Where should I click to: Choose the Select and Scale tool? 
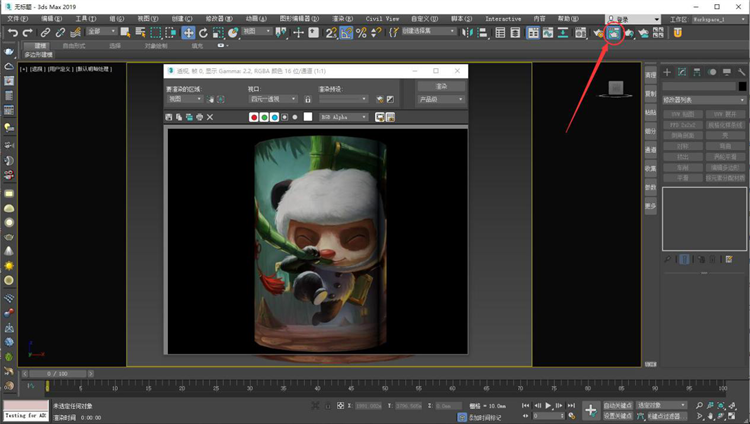(218, 33)
